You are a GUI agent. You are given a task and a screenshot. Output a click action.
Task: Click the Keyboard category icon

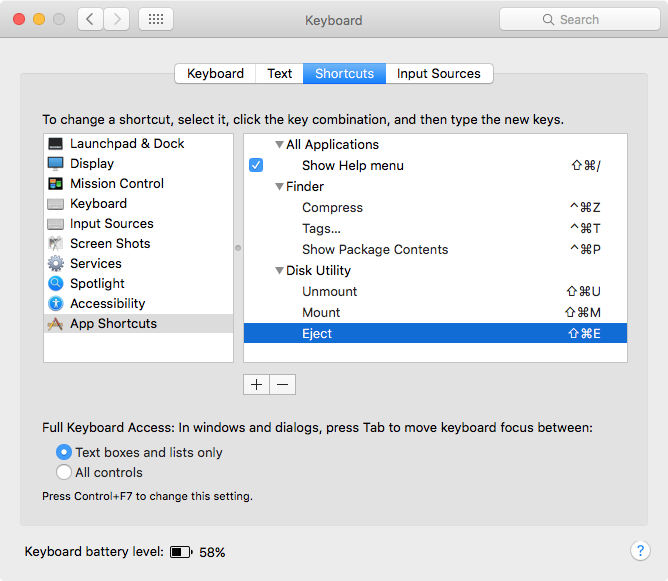[x=55, y=204]
